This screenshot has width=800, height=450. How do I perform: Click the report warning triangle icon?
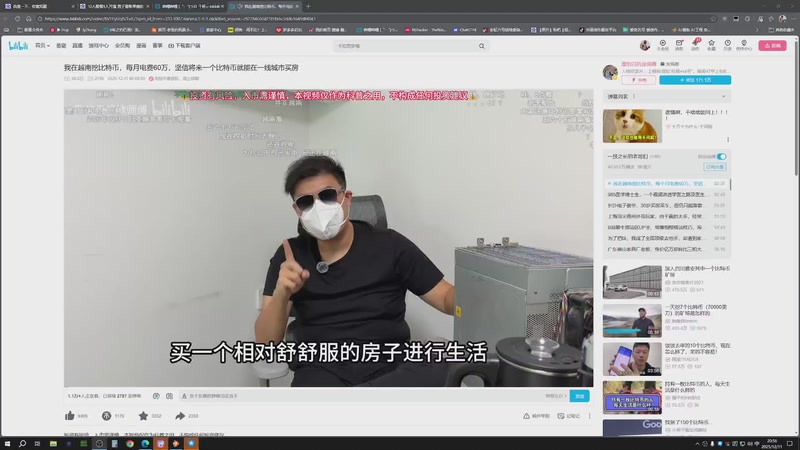(x=526, y=416)
